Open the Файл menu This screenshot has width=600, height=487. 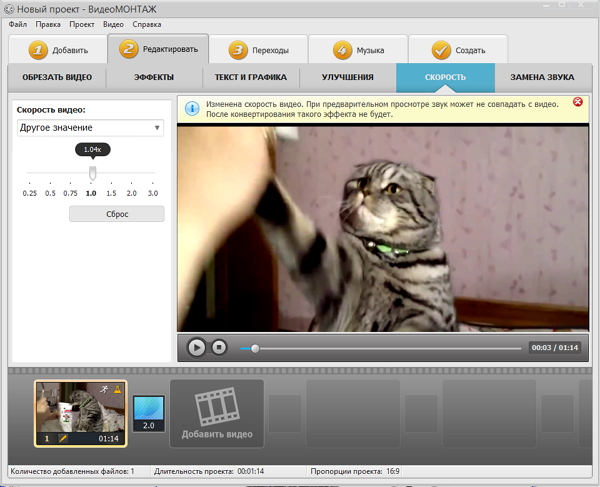click(18, 24)
